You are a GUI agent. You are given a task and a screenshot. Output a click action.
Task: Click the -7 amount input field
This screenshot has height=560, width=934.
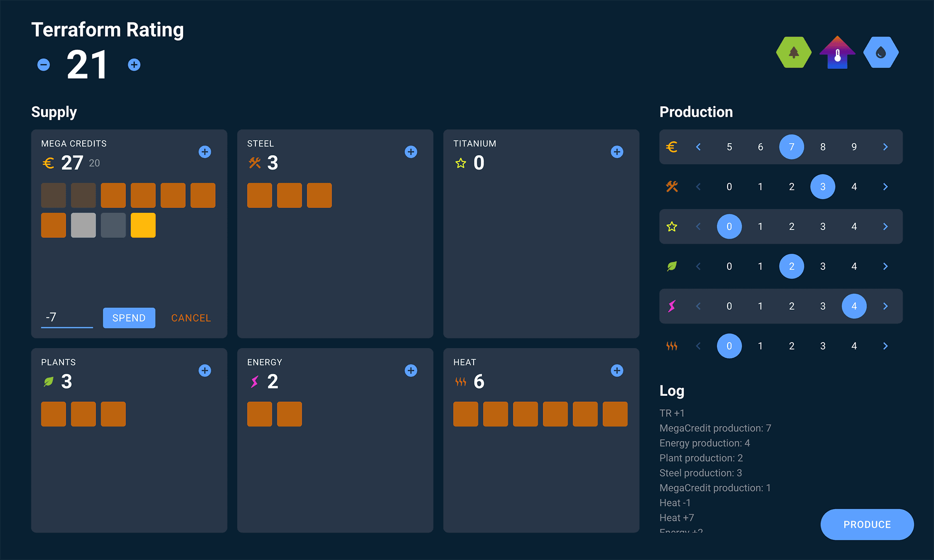pyautogui.click(x=67, y=318)
